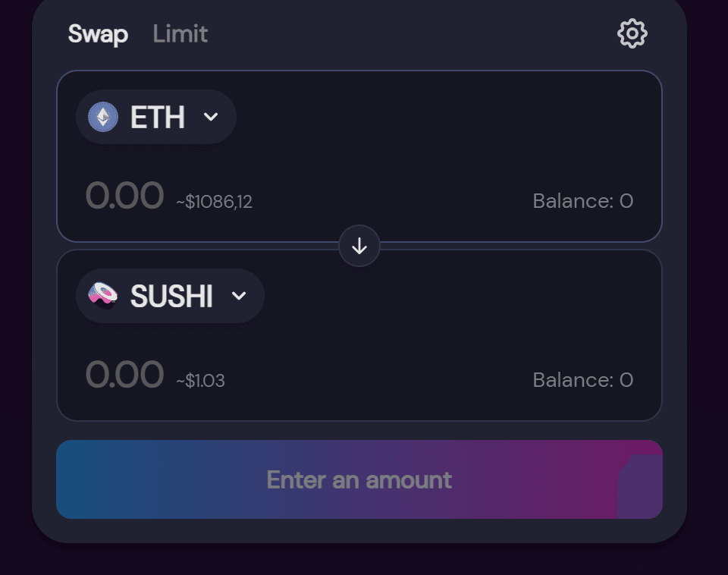Focus the SUSHI 0.00 amount field

coord(124,374)
